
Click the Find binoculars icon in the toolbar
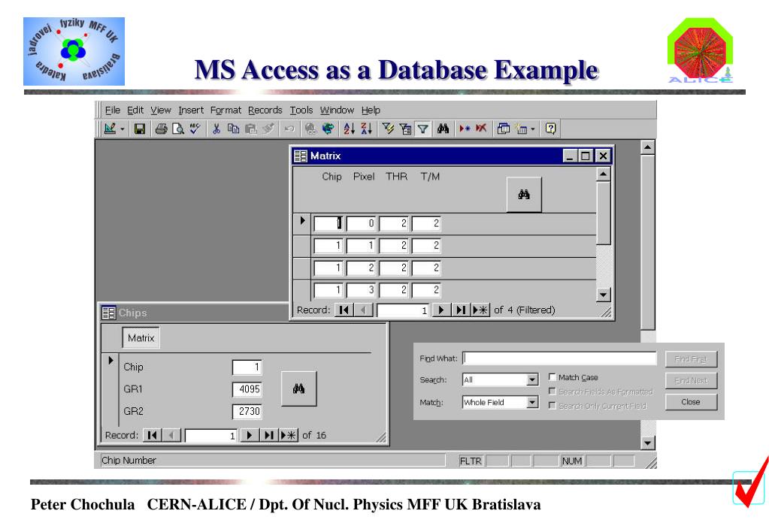click(x=444, y=129)
